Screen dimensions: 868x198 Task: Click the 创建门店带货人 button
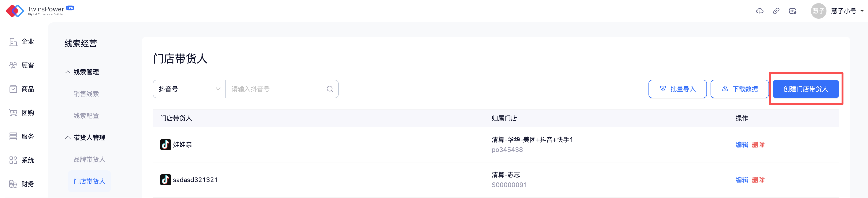coord(805,89)
